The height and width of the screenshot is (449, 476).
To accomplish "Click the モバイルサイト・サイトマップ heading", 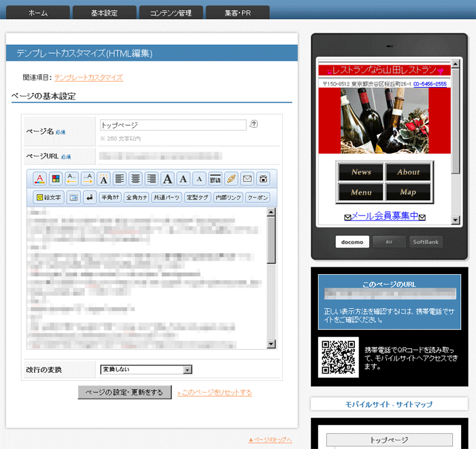I will pos(389,404).
